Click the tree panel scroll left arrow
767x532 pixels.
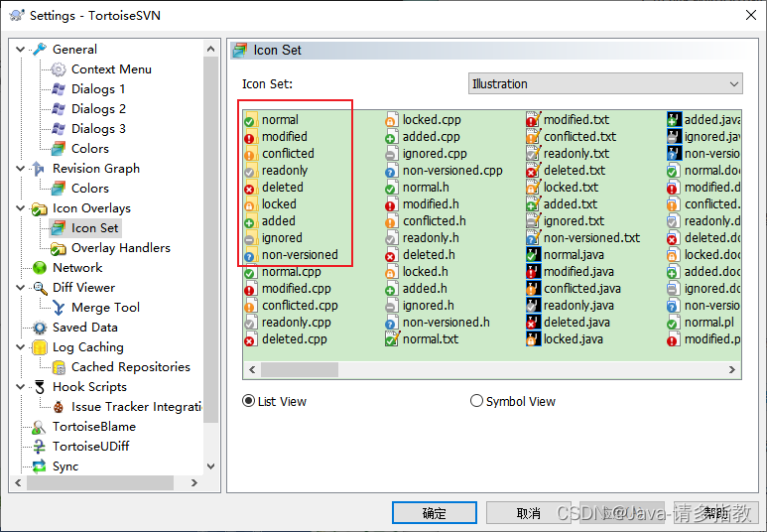[x=18, y=483]
